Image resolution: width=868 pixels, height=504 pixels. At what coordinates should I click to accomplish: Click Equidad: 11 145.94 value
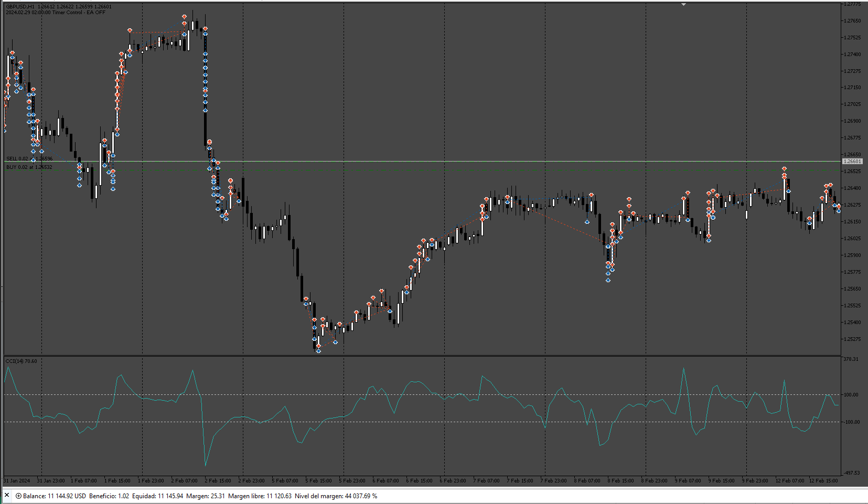157,496
